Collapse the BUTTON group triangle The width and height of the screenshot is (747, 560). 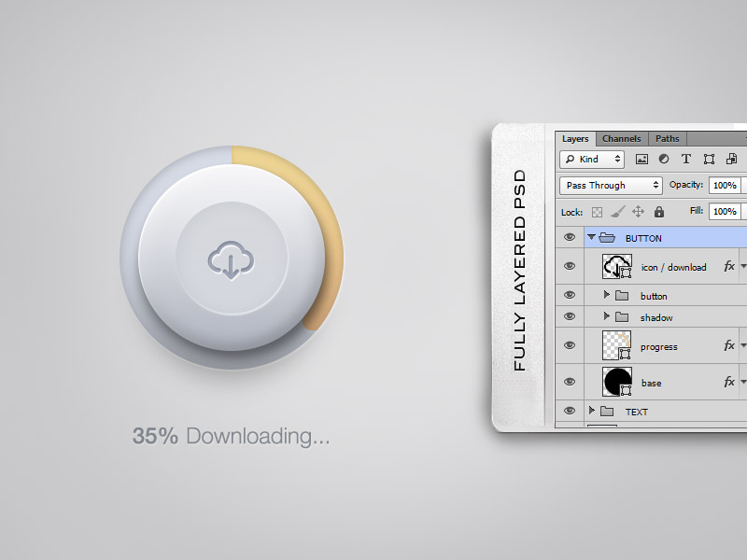click(591, 237)
